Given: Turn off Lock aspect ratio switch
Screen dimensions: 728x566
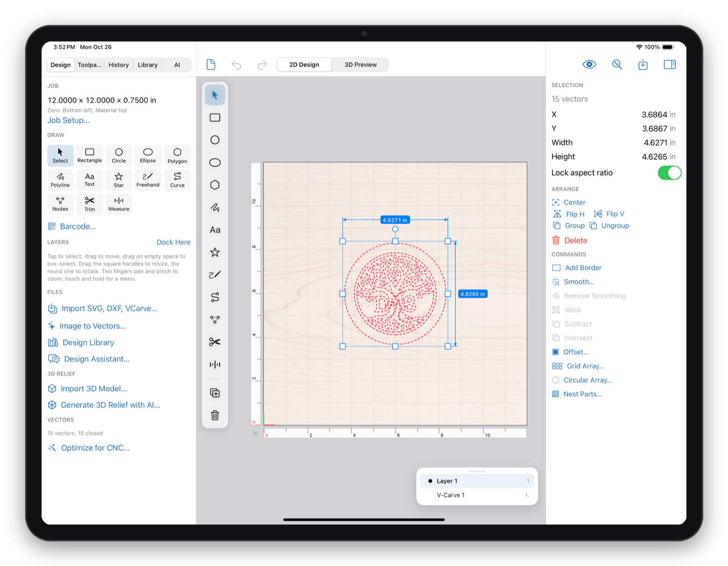Looking at the screenshot, I should [669, 173].
